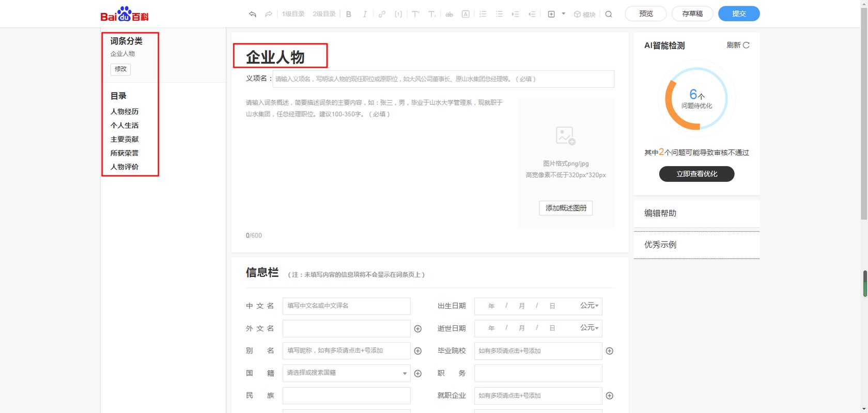Apply 1级目录 heading style

[x=293, y=14]
